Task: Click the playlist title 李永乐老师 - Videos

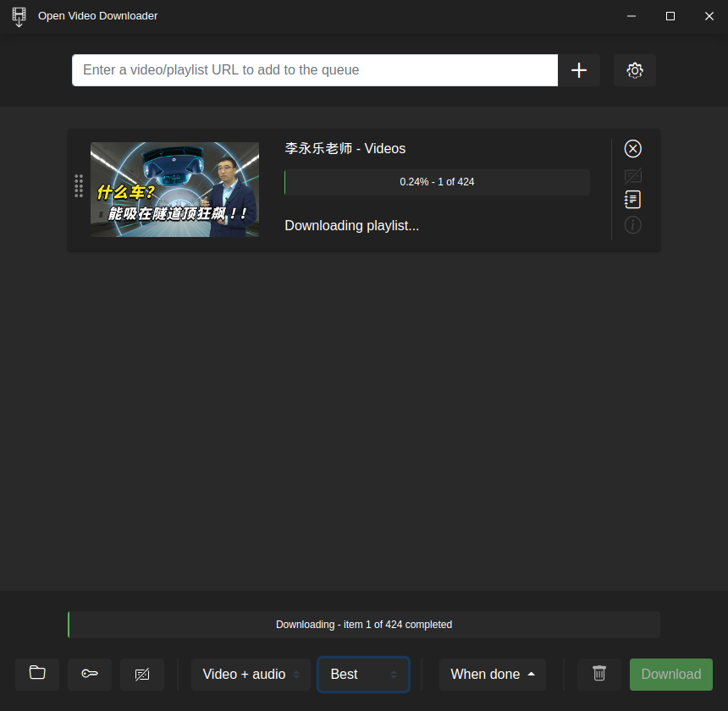Action: [345, 148]
